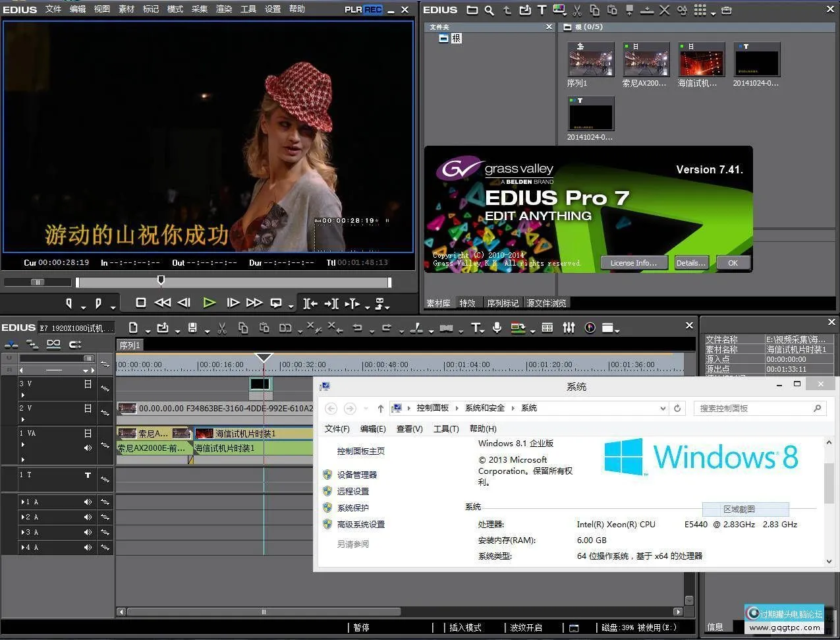This screenshot has width=840, height=640.
Task: Open search in the bin window toolbar
Action: pos(491,10)
